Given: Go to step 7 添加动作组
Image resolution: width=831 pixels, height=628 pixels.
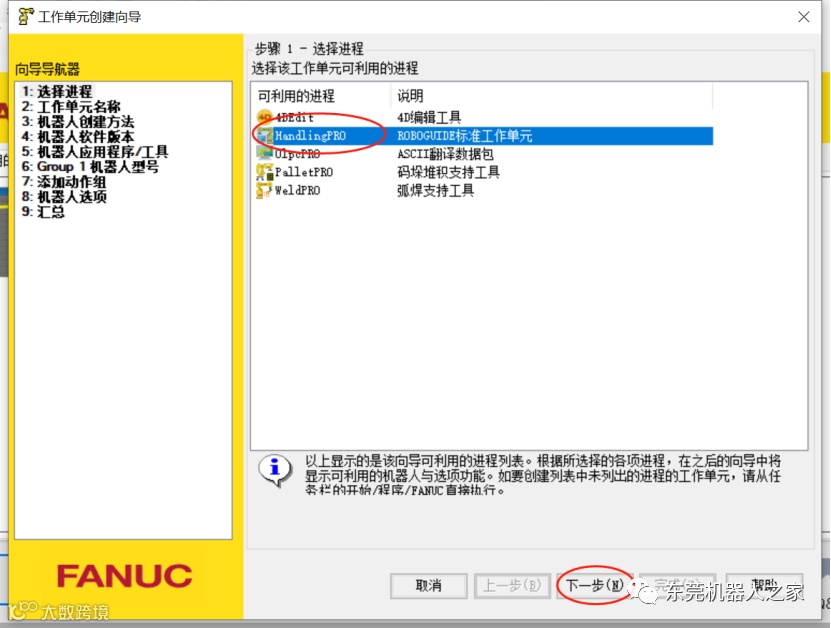Looking at the screenshot, I should (x=64, y=181).
